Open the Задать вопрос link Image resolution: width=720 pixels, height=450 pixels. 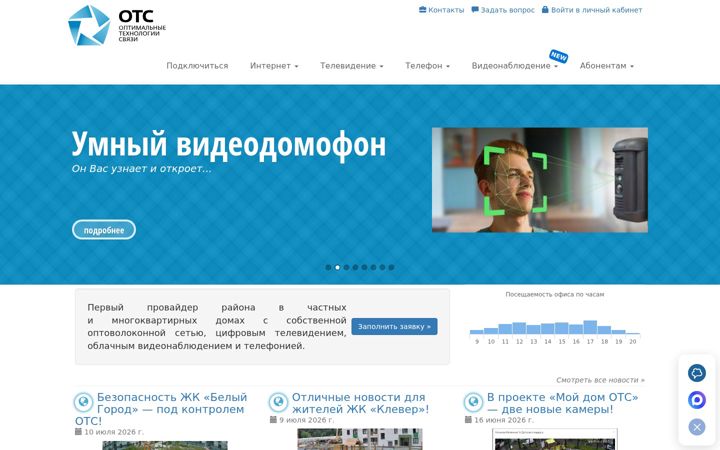point(507,10)
